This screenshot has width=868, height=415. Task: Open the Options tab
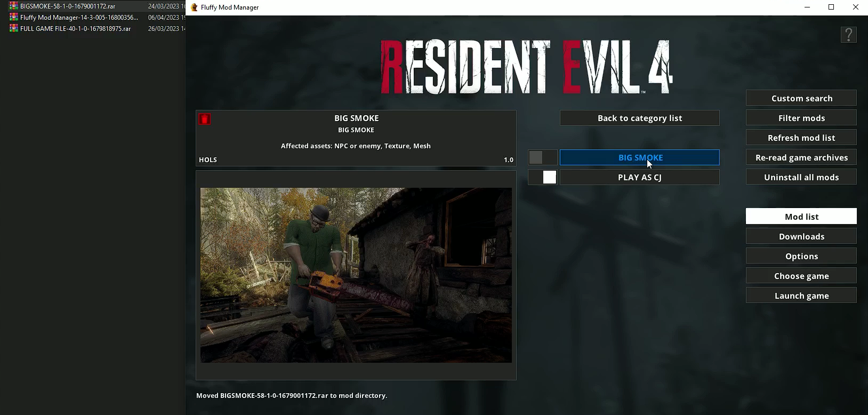coord(801,256)
